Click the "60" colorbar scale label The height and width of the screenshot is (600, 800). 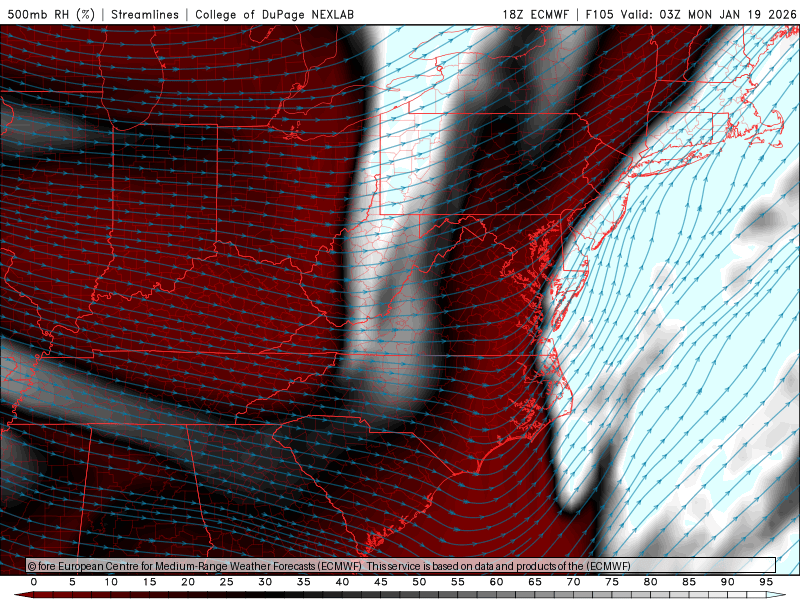click(x=496, y=582)
